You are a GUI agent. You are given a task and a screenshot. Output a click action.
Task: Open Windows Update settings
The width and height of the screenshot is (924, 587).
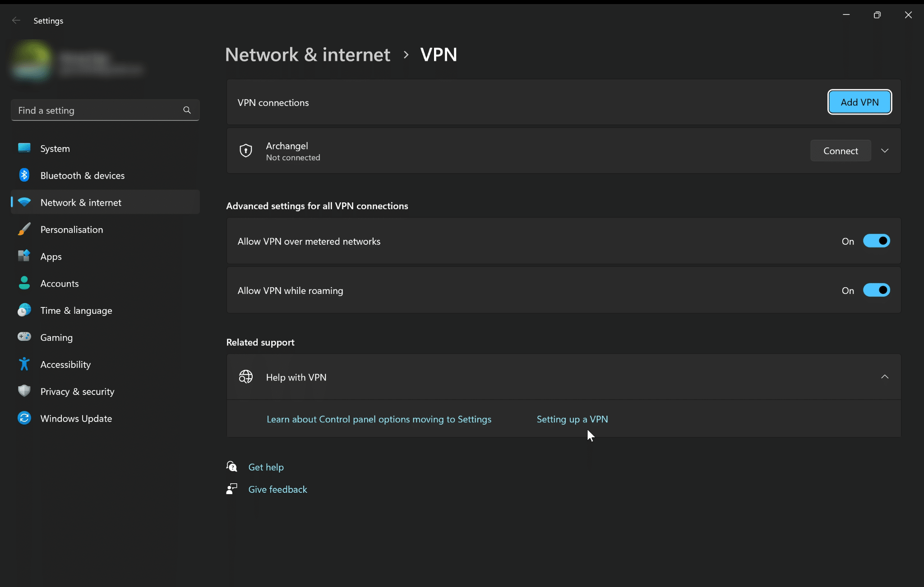(x=105, y=419)
